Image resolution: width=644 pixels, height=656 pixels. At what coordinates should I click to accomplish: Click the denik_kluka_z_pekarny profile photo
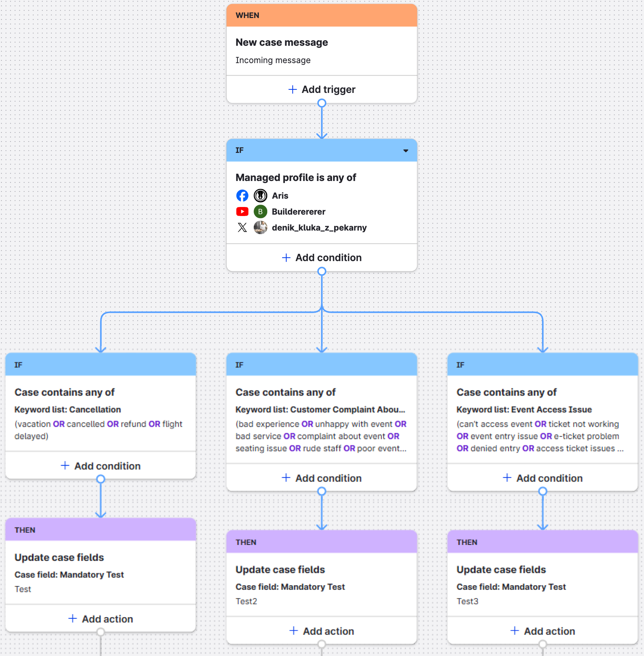coord(260,227)
